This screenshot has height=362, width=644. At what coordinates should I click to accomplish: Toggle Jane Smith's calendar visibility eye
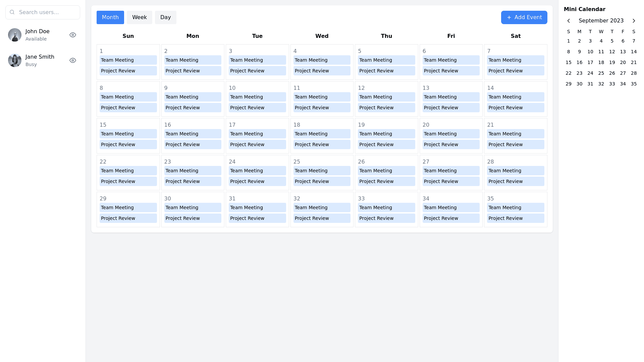coord(73,60)
